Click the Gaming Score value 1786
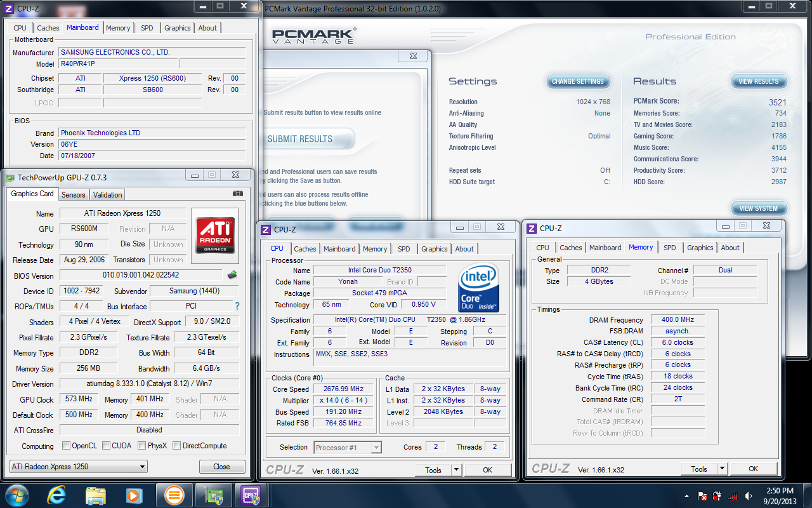This screenshot has width=812, height=508. pos(779,136)
